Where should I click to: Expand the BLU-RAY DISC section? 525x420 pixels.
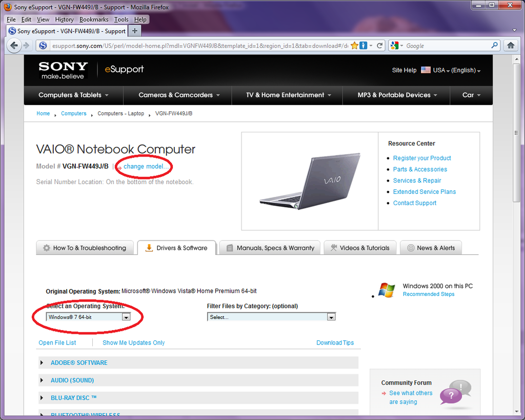pos(198,398)
